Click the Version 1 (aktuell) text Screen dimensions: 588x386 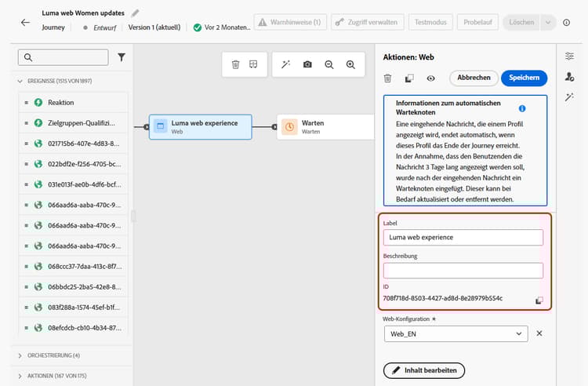(154, 27)
